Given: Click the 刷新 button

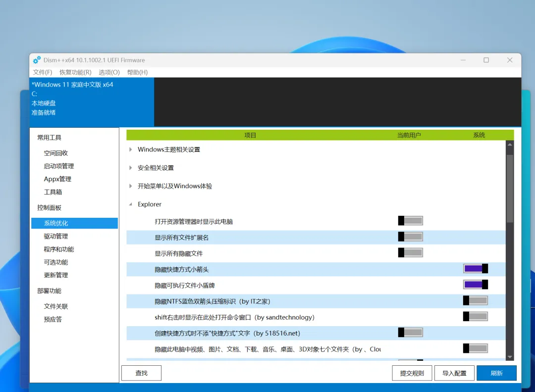Looking at the screenshot, I should [496, 373].
